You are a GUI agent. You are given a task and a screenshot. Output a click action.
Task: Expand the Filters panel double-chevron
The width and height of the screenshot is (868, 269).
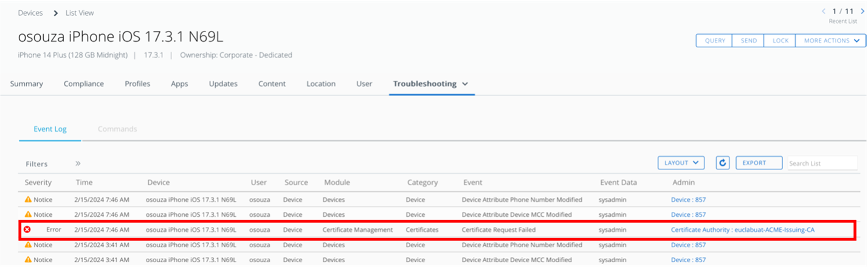pyautogui.click(x=78, y=163)
